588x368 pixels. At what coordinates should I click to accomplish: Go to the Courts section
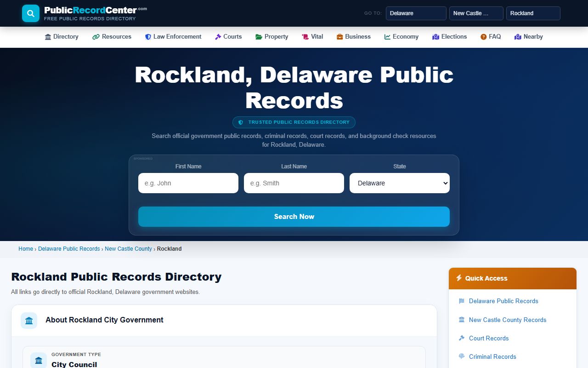tap(228, 37)
